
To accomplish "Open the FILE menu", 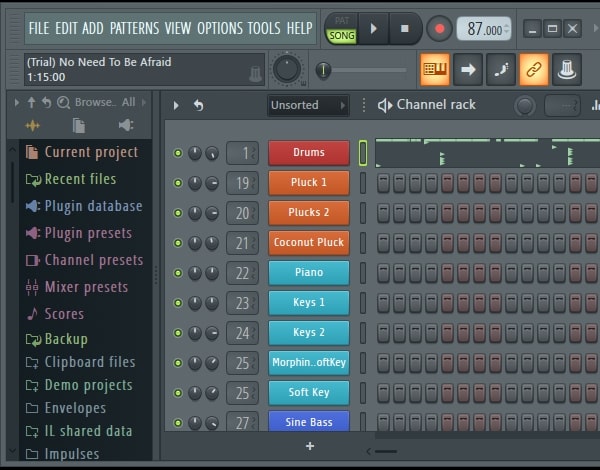I will pos(39,28).
